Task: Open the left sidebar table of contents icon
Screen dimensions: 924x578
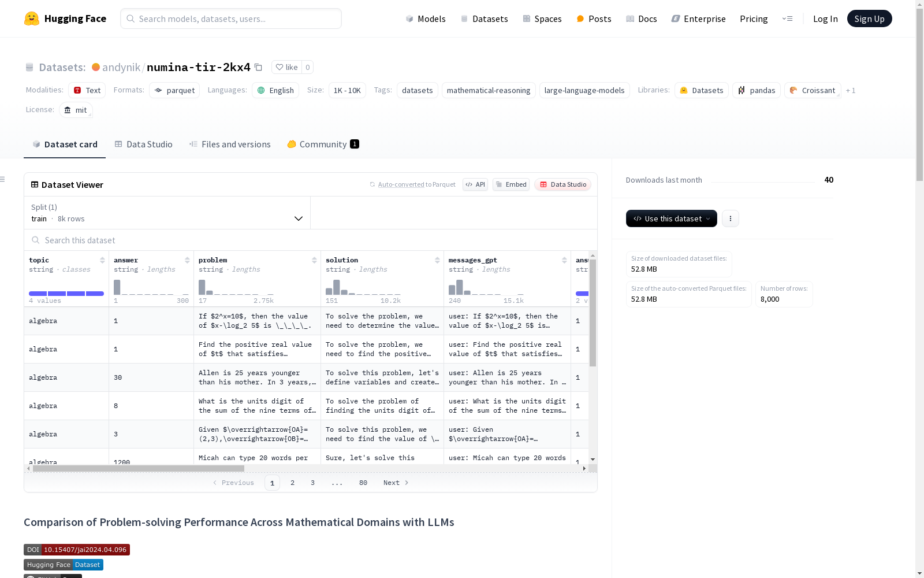Action: click(2, 179)
